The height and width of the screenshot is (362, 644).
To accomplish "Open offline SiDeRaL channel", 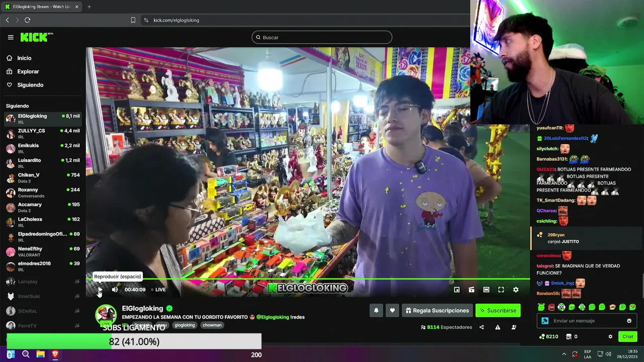I will (43, 311).
